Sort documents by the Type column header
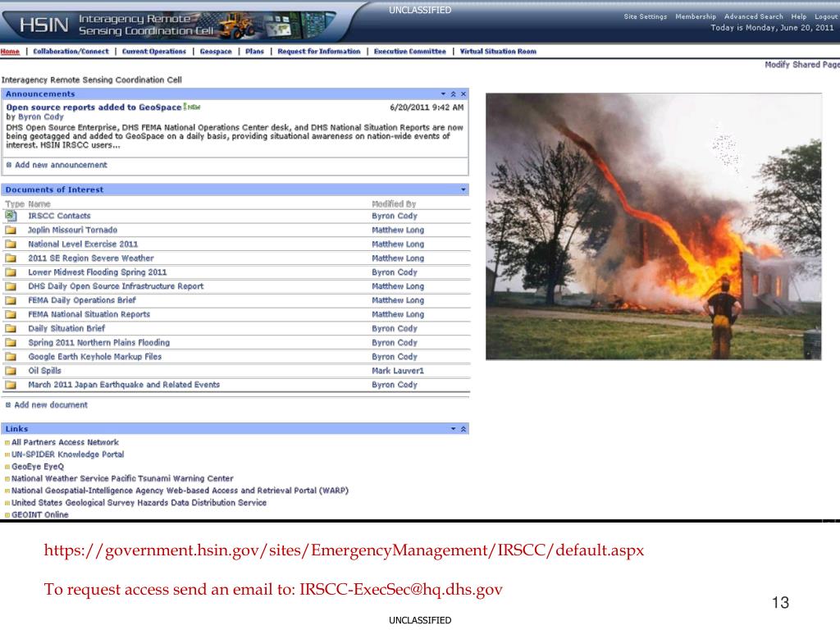Screen dimensions: 840x630 tap(15, 204)
